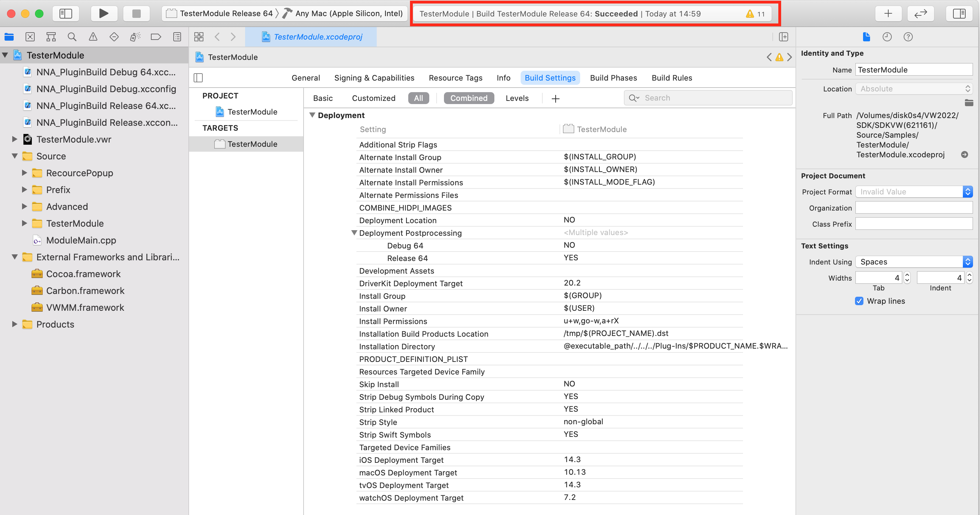The width and height of the screenshot is (980, 515).
Task: Add a build setting with plus button
Action: (x=555, y=98)
